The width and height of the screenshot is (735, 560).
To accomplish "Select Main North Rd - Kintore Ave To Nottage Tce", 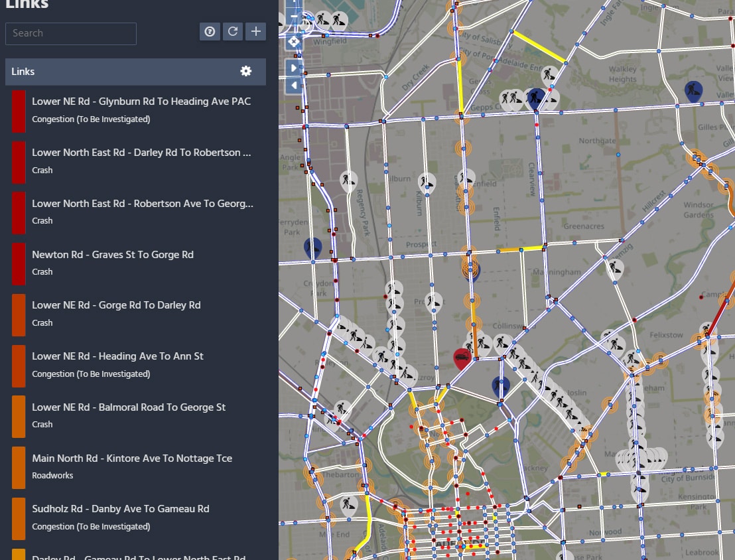I will (x=132, y=466).
